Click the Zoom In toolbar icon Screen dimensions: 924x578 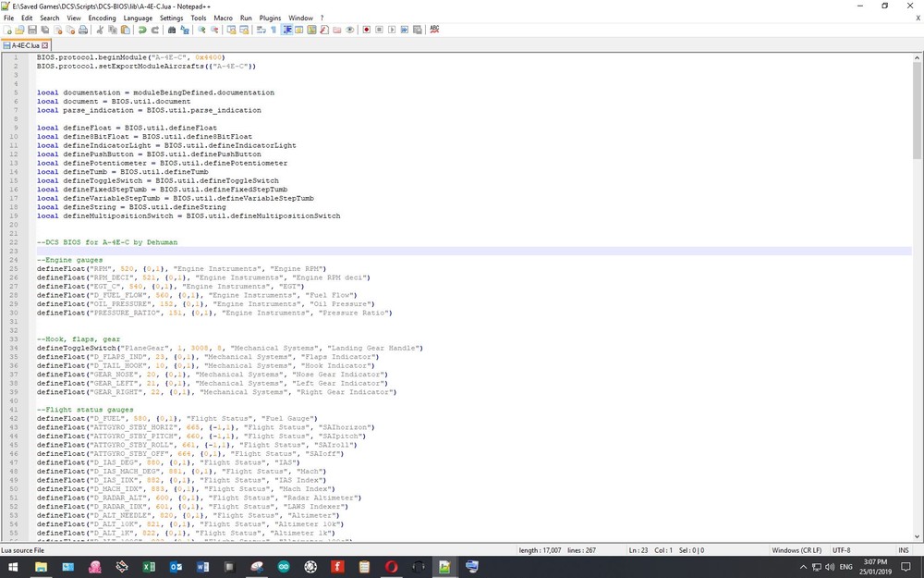click(201, 30)
